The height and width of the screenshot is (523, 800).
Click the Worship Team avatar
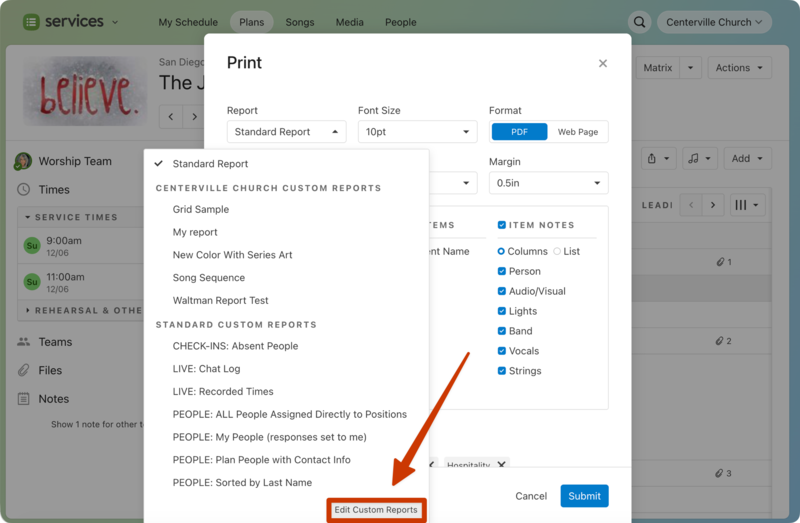(23, 161)
